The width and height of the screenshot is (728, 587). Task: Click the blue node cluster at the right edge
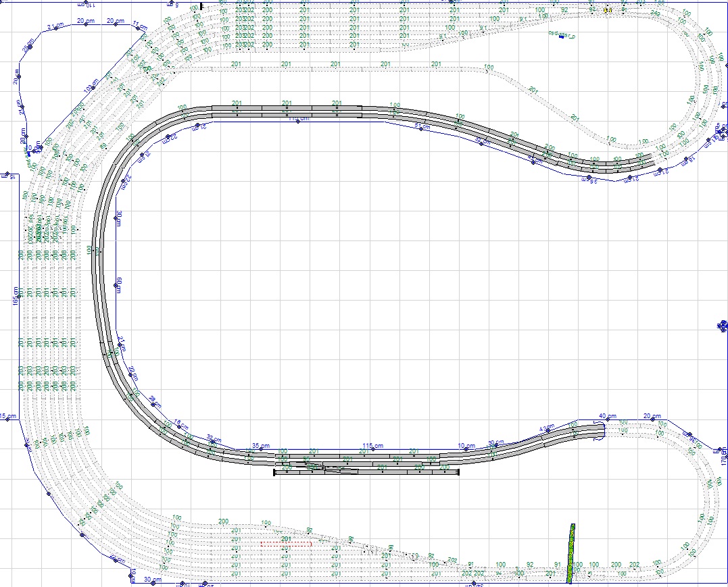(x=721, y=327)
